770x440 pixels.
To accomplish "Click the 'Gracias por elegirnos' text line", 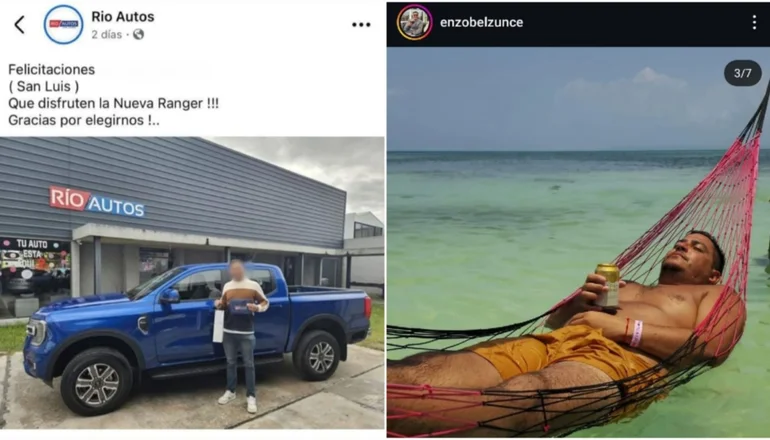I will 84,120.
